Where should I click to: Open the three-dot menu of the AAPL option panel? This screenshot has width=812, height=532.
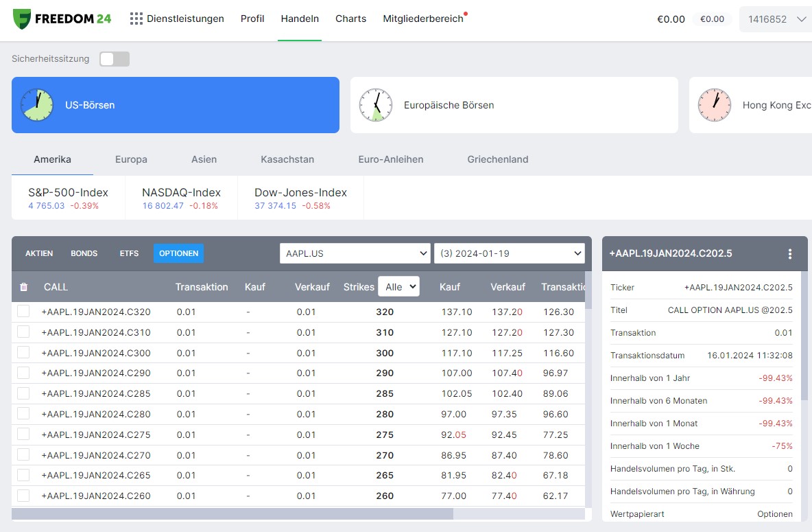click(x=790, y=253)
